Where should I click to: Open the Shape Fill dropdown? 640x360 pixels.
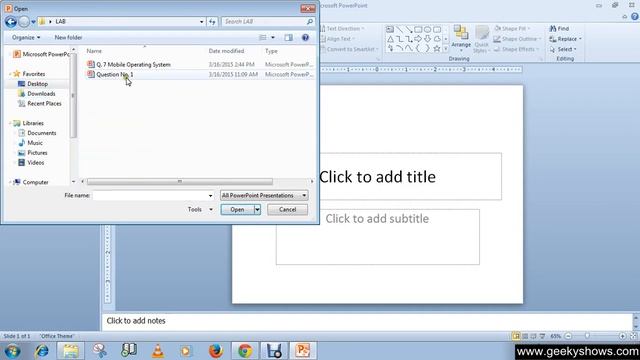coord(512,29)
